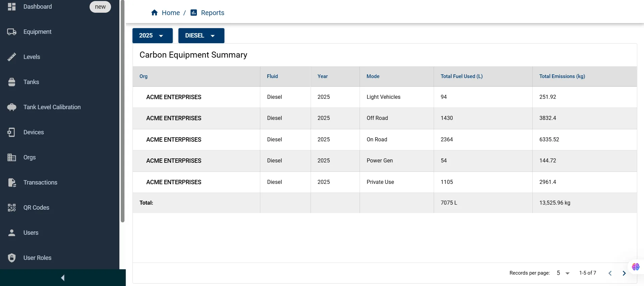Click the Transactions document icon

[12, 183]
